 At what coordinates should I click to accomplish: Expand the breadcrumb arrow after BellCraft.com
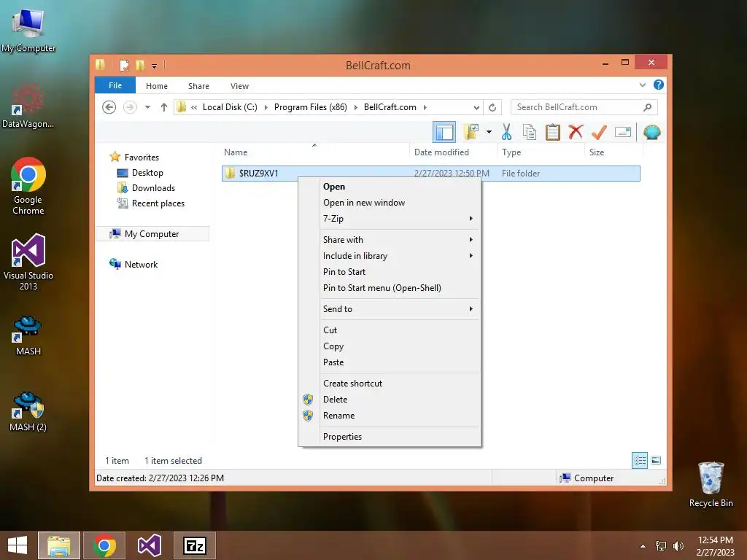pyautogui.click(x=425, y=107)
